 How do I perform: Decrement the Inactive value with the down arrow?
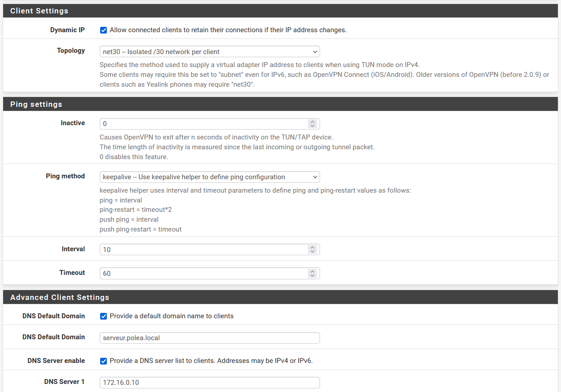coord(312,126)
